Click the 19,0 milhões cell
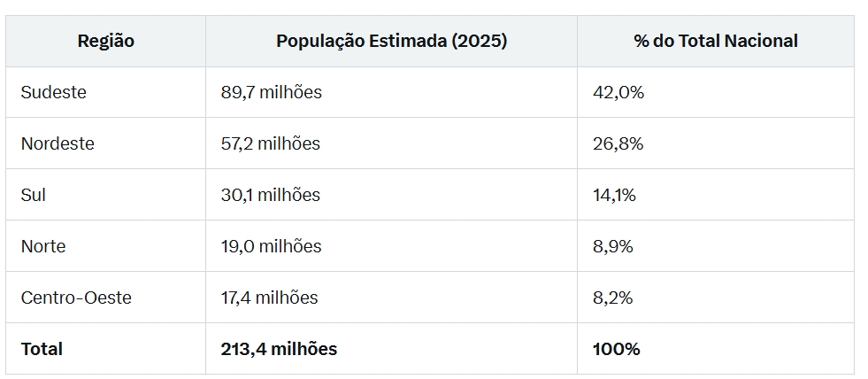Screen dimensions: 868x379 (x=272, y=246)
